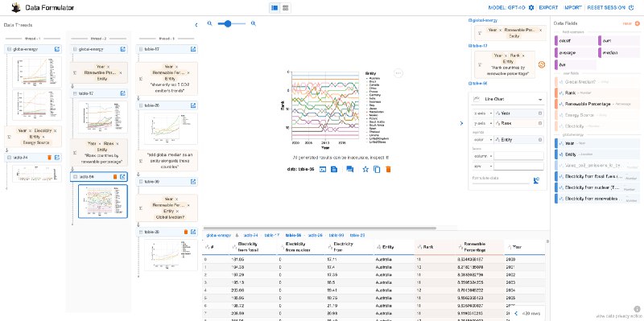Select the Renewable Percentage field in Data Fields
Screen dimensions: 644x321
pos(597,104)
